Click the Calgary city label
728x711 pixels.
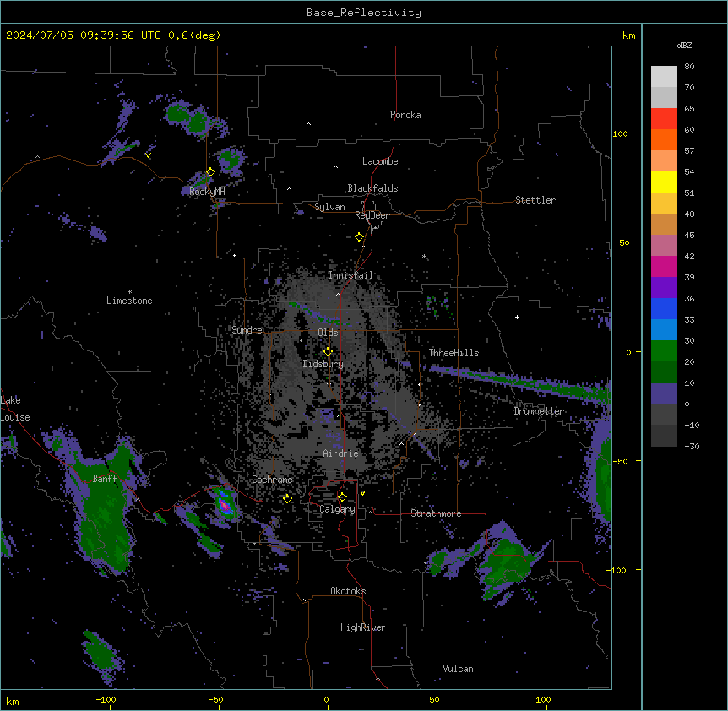337,509
